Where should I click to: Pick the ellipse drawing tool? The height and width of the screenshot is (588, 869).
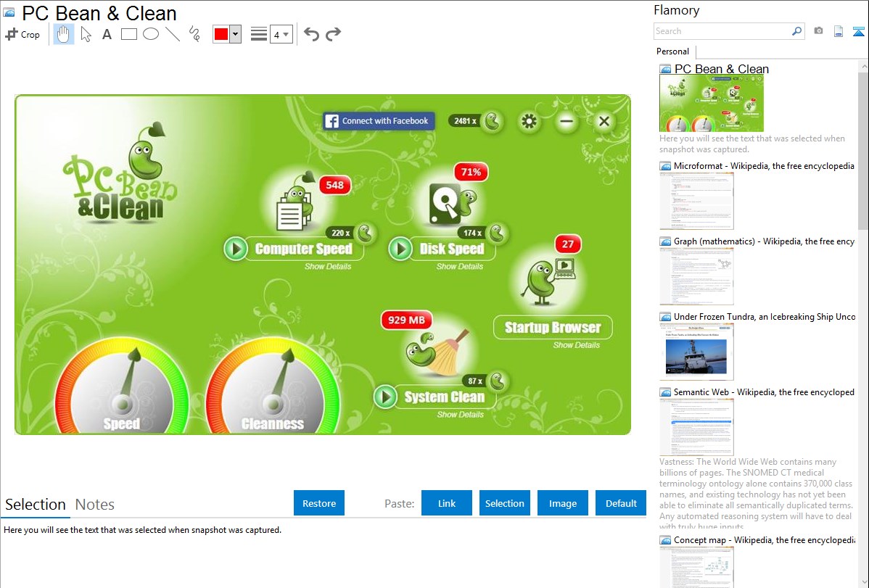[x=151, y=34]
